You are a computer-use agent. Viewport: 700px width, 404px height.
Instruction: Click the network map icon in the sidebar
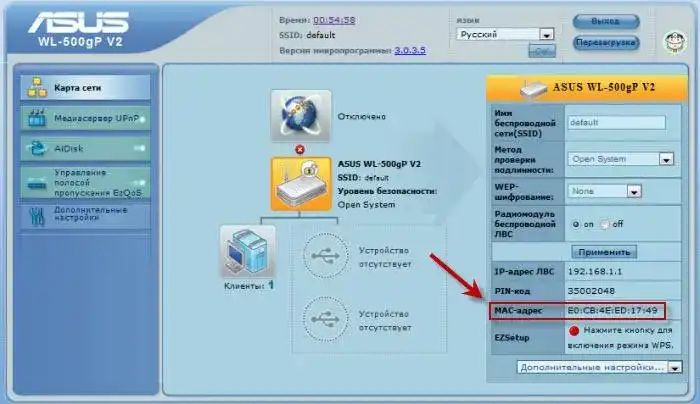pyautogui.click(x=37, y=87)
